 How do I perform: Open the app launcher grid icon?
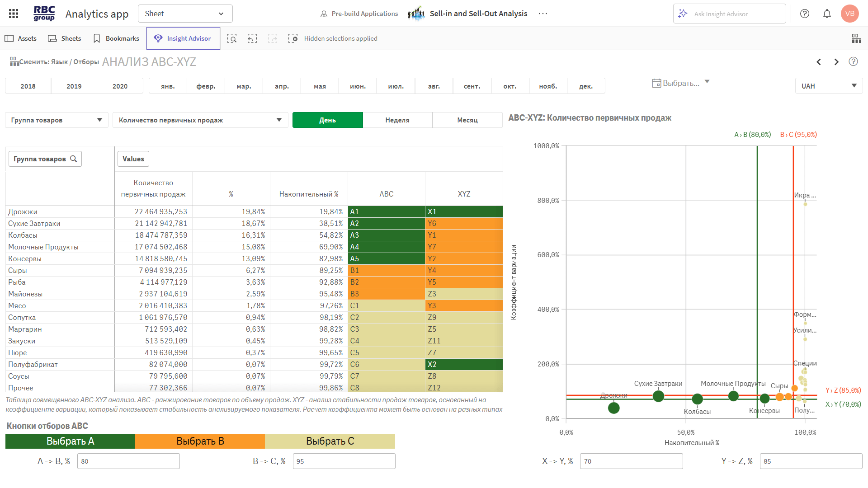point(14,14)
